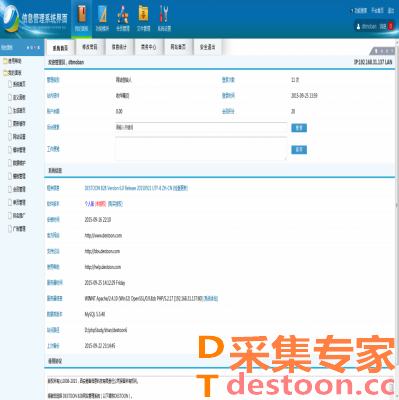Viewport: 399px width, 400px height.
Task: Click the gray tab-control strip at right
Action: pyautogui.click(x=383, y=51)
